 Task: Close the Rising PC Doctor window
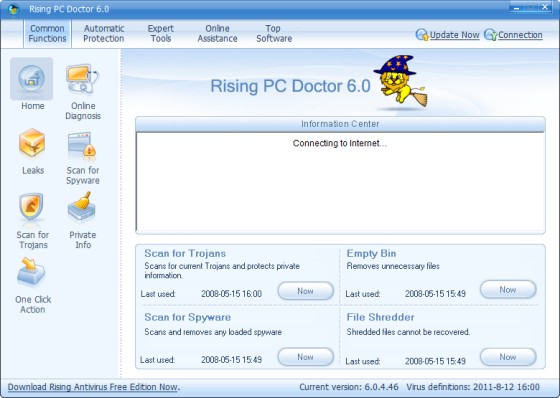(x=545, y=7)
